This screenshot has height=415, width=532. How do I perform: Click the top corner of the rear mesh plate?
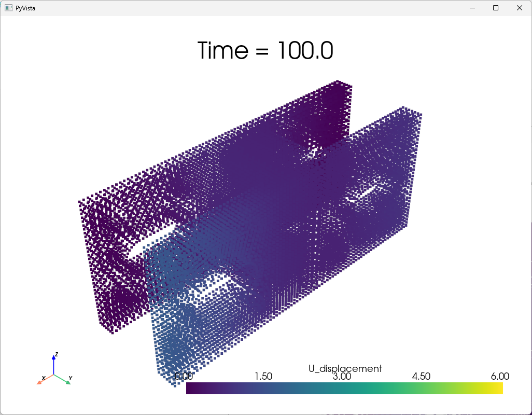(x=338, y=82)
